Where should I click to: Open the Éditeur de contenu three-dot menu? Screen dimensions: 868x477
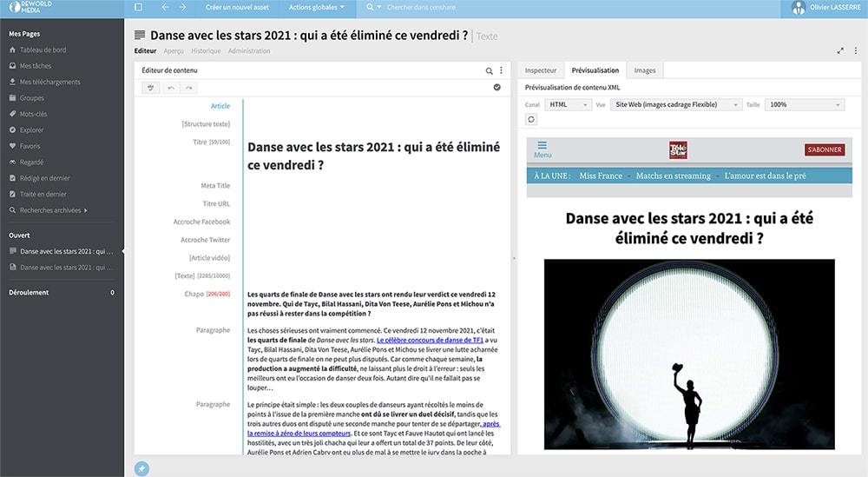pos(501,70)
